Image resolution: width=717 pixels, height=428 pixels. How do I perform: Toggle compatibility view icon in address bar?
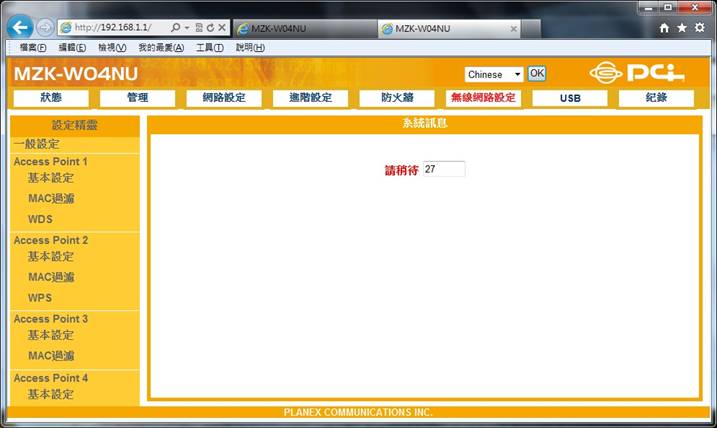pyautogui.click(x=199, y=28)
